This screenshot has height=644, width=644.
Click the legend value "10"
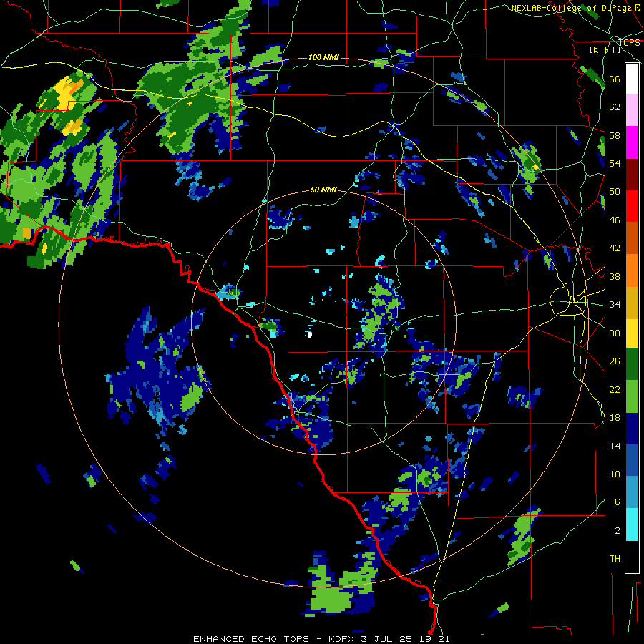[615, 474]
